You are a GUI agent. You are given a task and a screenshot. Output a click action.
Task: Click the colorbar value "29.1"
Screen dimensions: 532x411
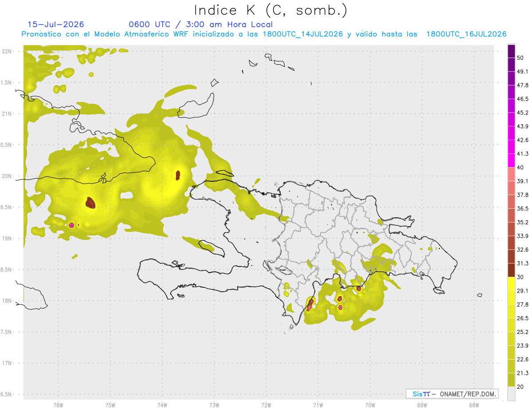click(523, 291)
